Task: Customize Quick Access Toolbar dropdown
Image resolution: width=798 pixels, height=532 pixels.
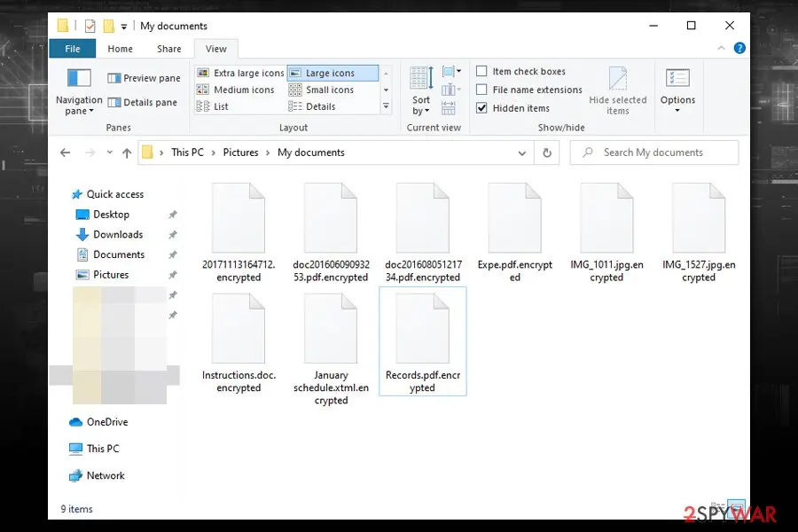Action: [x=123, y=27]
